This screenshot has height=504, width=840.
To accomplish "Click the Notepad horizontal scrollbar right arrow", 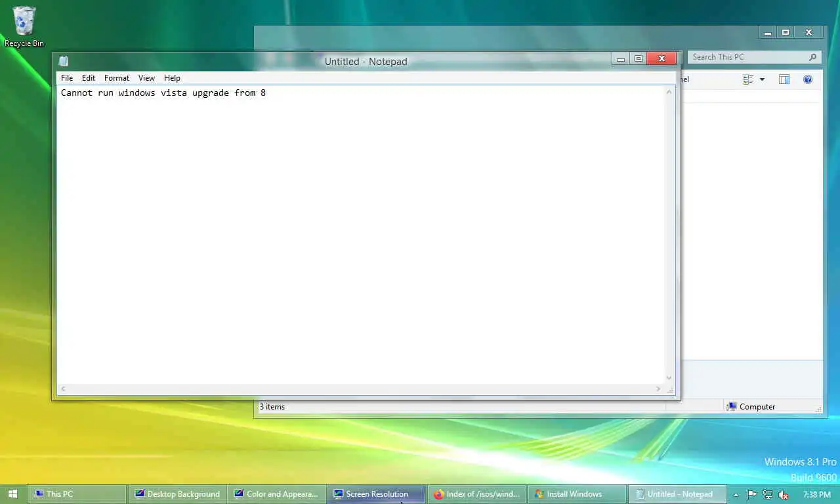I will pyautogui.click(x=658, y=389).
